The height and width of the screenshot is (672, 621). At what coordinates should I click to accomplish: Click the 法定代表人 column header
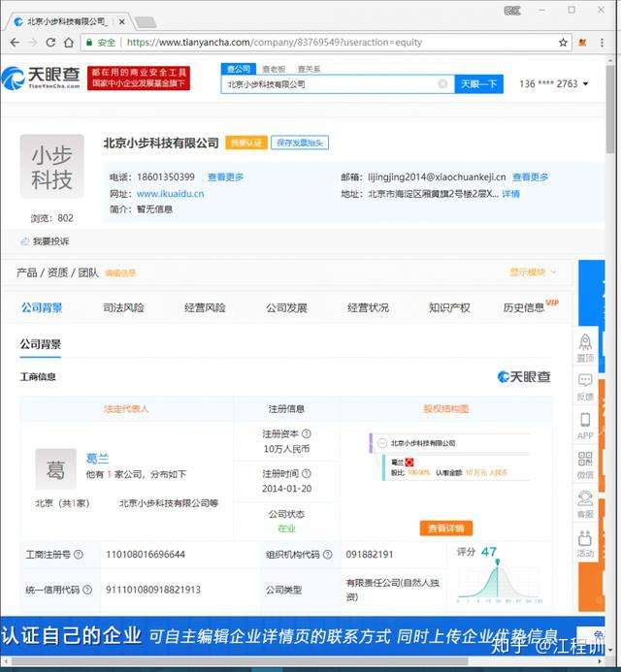tap(126, 409)
